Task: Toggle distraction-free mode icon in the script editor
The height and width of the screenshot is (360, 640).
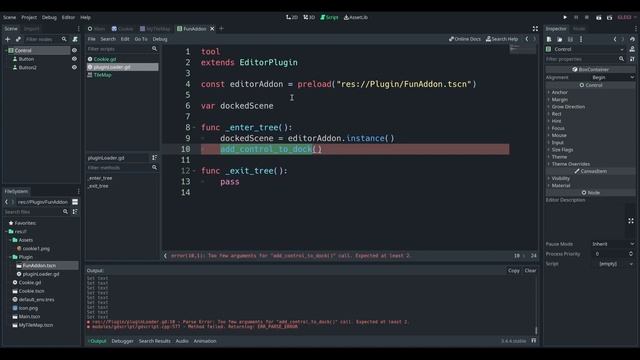Action: 535,29
